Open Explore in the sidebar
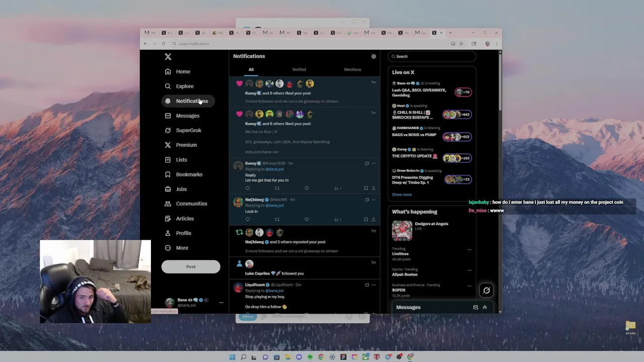This screenshot has height=362, width=644. pyautogui.click(x=179, y=86)
